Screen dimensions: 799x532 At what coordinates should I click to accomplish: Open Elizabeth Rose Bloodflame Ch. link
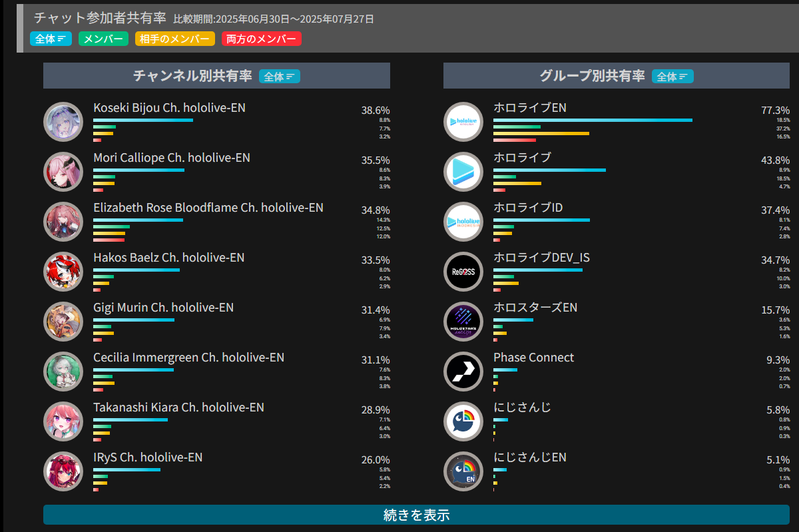tap(208, 208)
